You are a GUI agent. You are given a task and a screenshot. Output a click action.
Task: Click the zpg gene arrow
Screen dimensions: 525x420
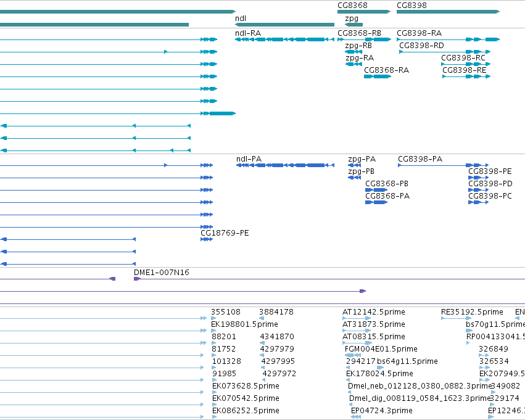tap(353, 25)
